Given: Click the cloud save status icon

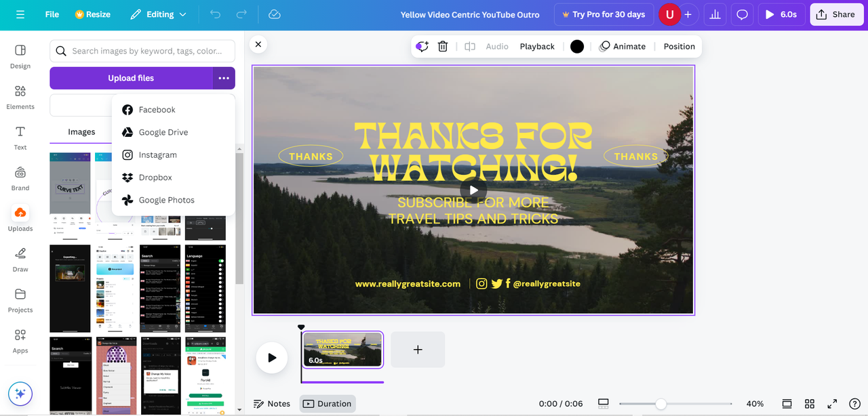Looking at the screenshot, I should [275, 14].
